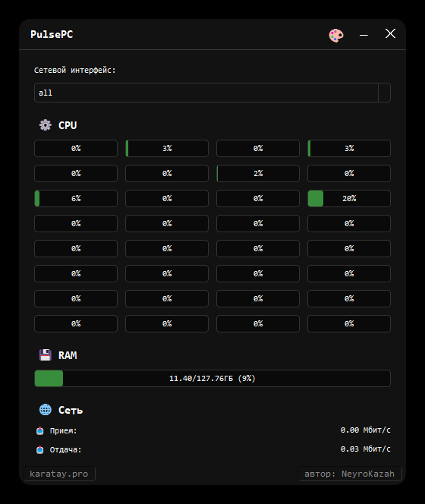Click the автор: NeyroKazah button
The width and height of the screenshot is (425, 504).
point(350,474)
